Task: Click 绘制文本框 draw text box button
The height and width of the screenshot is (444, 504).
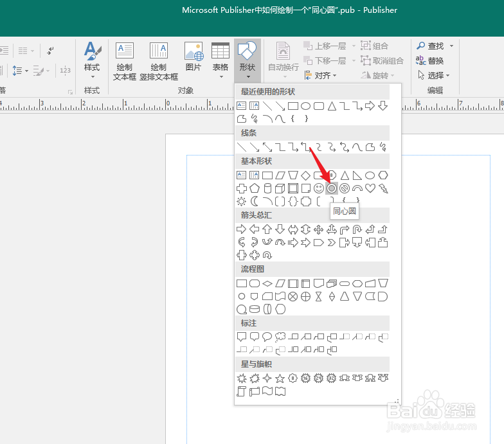Action: [x=125, y=62]
